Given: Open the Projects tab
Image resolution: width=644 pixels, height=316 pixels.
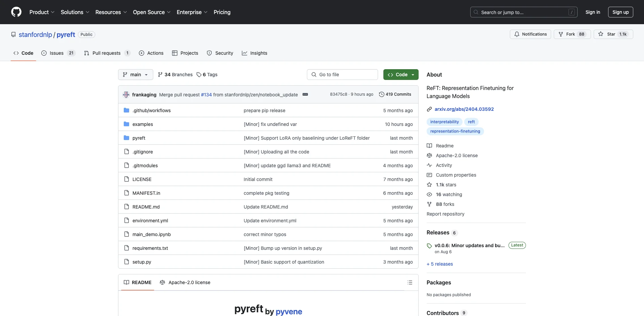Looking at the screenshot, I should [185, 53].
